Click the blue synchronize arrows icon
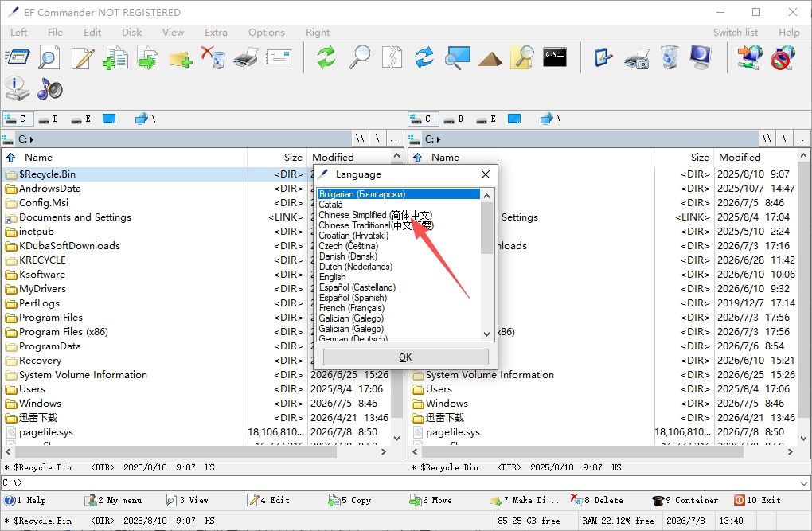This screenshot has width=812, height=531. pos(424,57)
